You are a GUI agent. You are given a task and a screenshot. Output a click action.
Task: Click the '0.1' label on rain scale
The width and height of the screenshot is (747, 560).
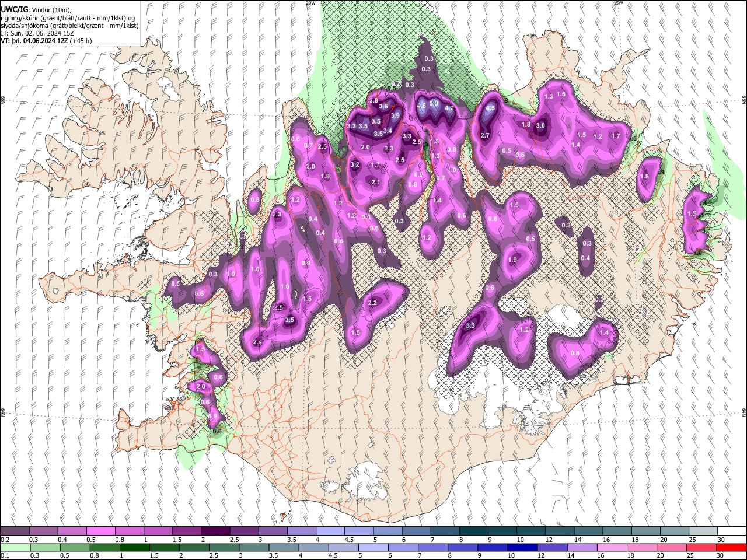tap(4, 556)
